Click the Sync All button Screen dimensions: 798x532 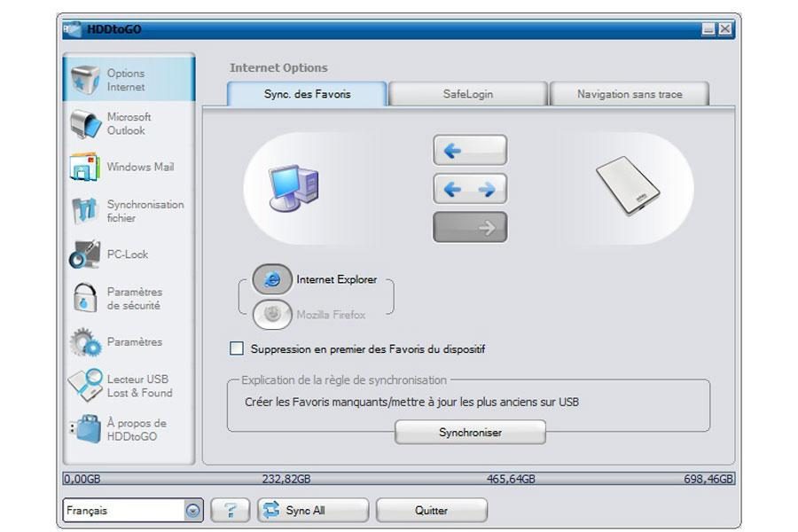coord(312,510)
